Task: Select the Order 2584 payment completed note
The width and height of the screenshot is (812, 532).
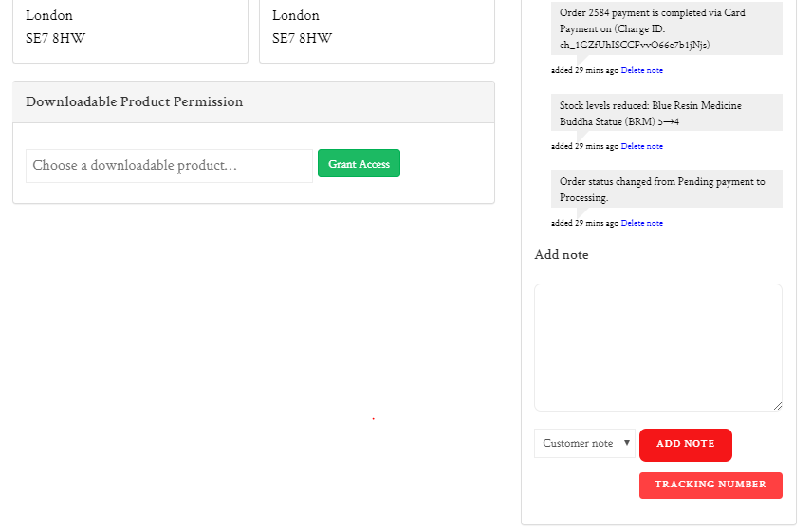Action: (x=666, y=28)
